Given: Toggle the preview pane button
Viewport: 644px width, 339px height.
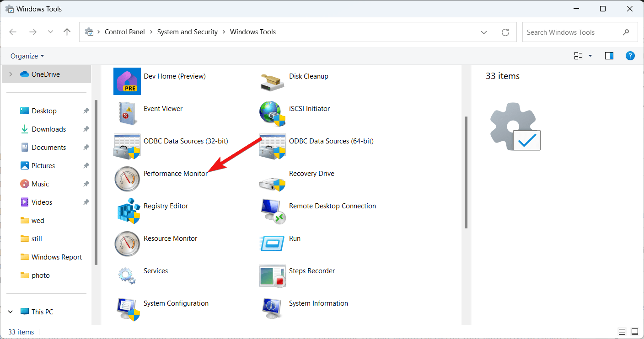Looking at the screenshot, I should pyautogui.click(x=609, y=56).
